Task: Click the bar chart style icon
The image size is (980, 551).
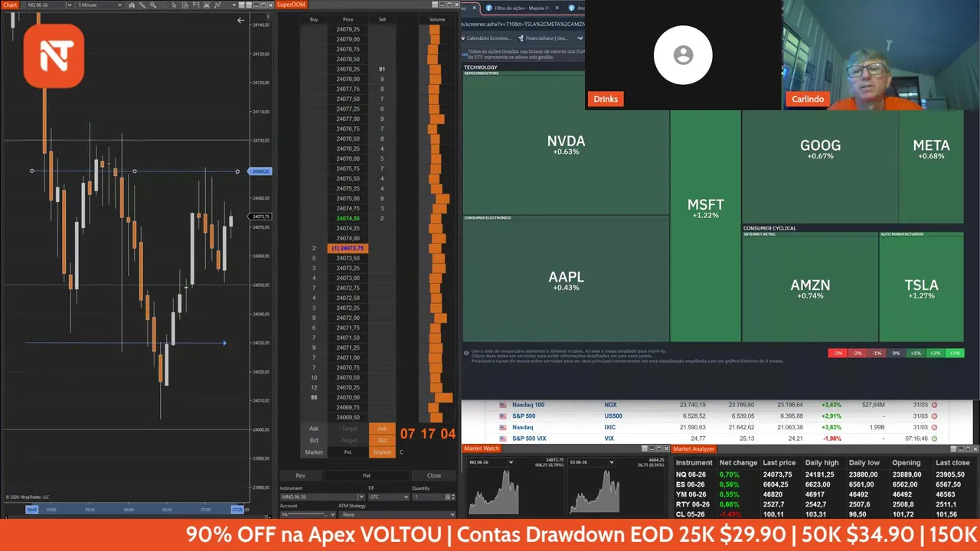Action: [132, 5]
